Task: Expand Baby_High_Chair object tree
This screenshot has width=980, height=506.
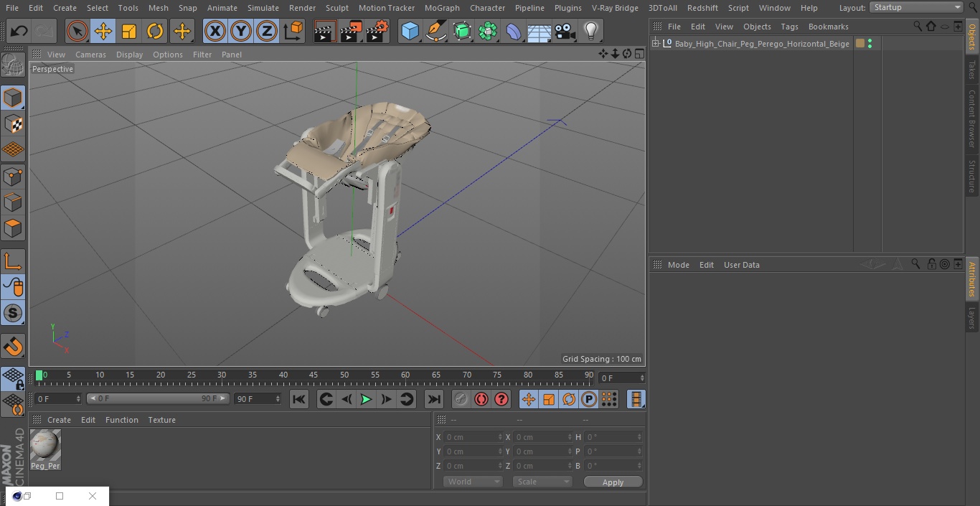Action: coord(655,44)
